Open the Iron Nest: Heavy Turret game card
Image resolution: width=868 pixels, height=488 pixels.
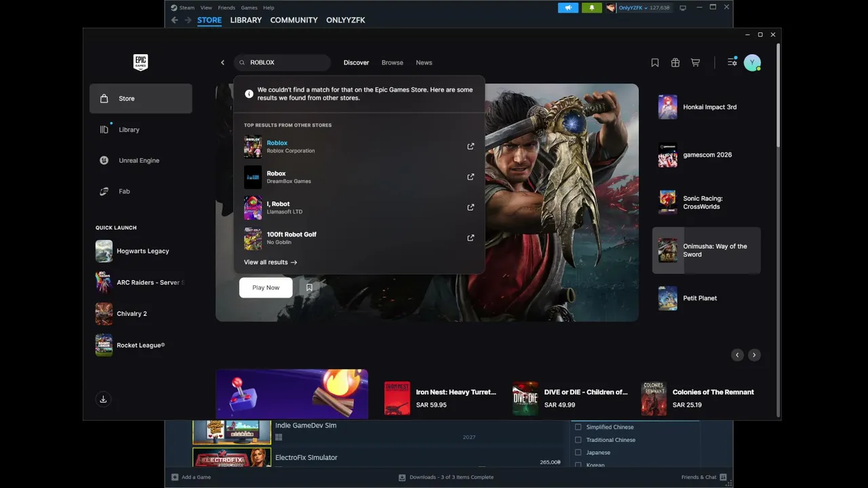tap(441, 399)
